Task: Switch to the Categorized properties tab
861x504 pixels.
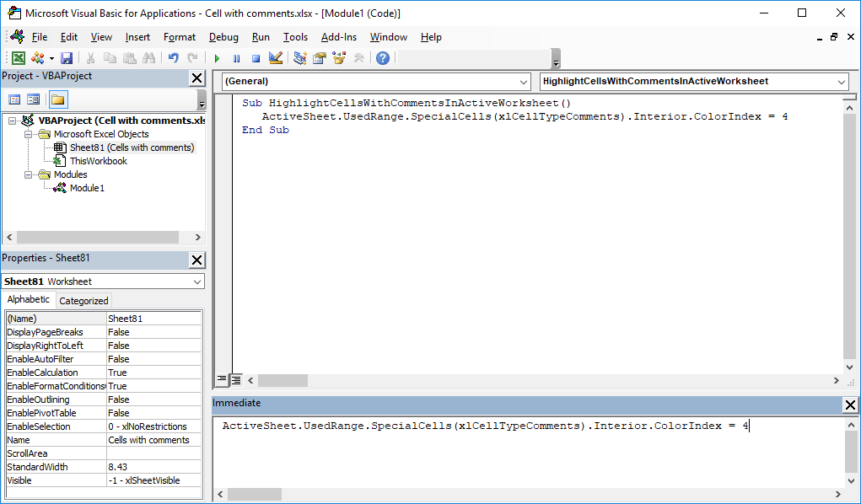Action: (x=83, y=300)
